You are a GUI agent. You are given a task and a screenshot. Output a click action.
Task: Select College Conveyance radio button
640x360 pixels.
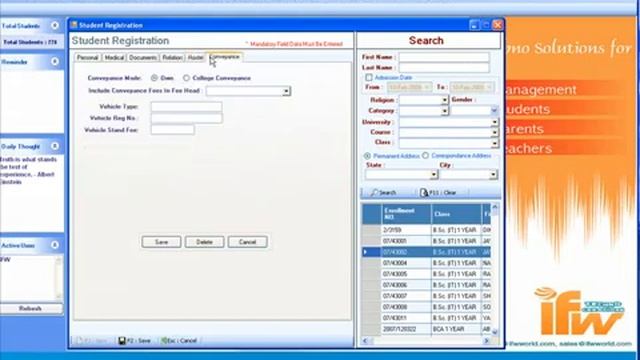point(186,78)
